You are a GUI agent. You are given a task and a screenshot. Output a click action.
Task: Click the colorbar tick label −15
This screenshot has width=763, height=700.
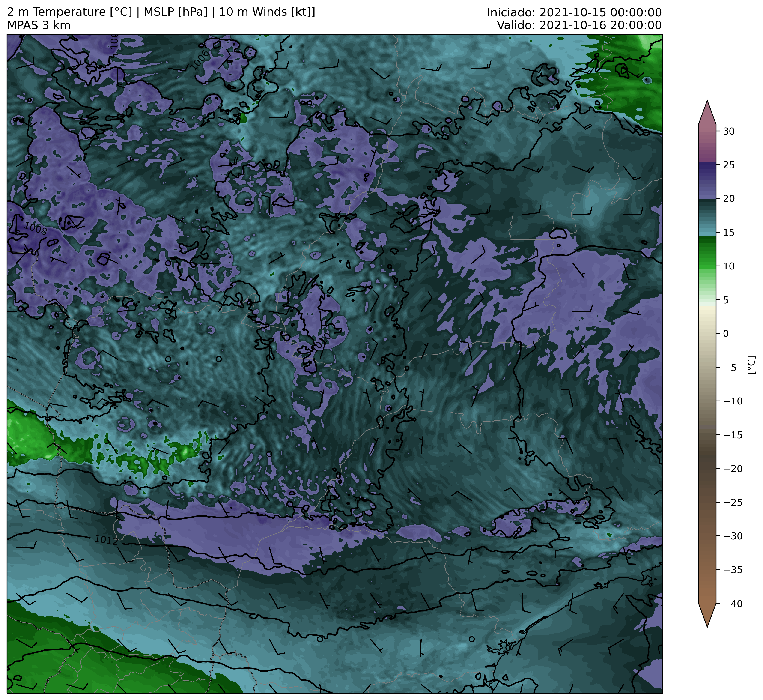(x=732, y=435)
